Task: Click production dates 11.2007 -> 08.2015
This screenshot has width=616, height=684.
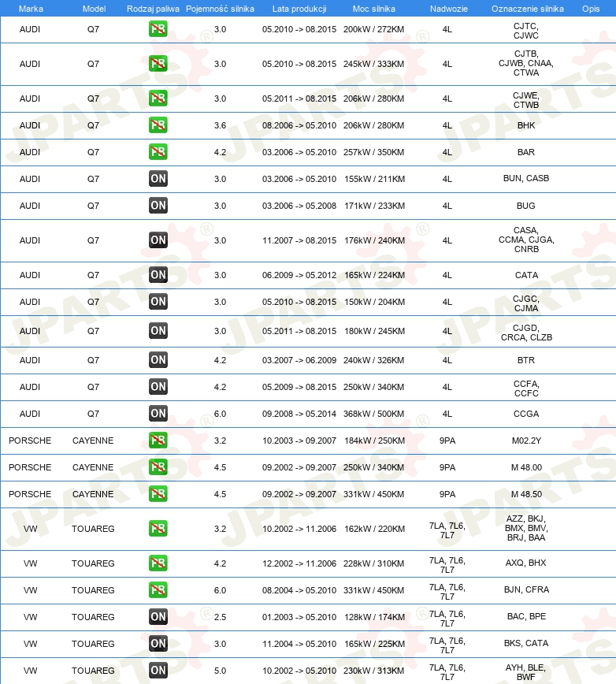Action: point(299,240)
